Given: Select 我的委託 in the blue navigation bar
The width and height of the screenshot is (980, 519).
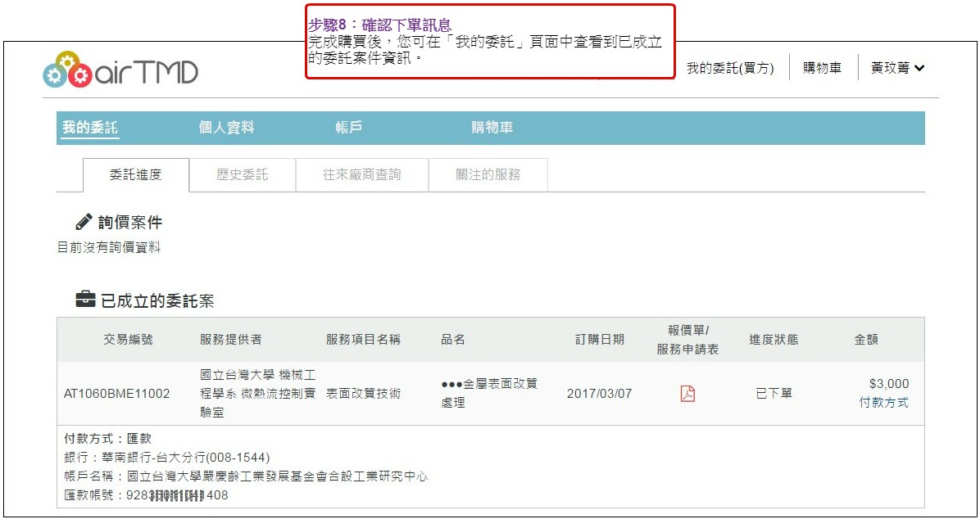Looking at the screenshot, I should (90, 128).
